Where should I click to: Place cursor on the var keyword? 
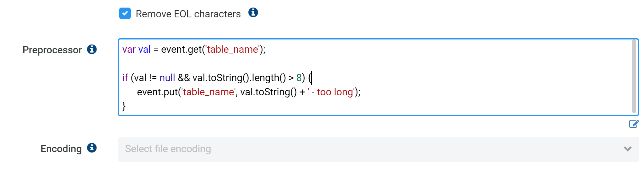[x=129, y=50]
